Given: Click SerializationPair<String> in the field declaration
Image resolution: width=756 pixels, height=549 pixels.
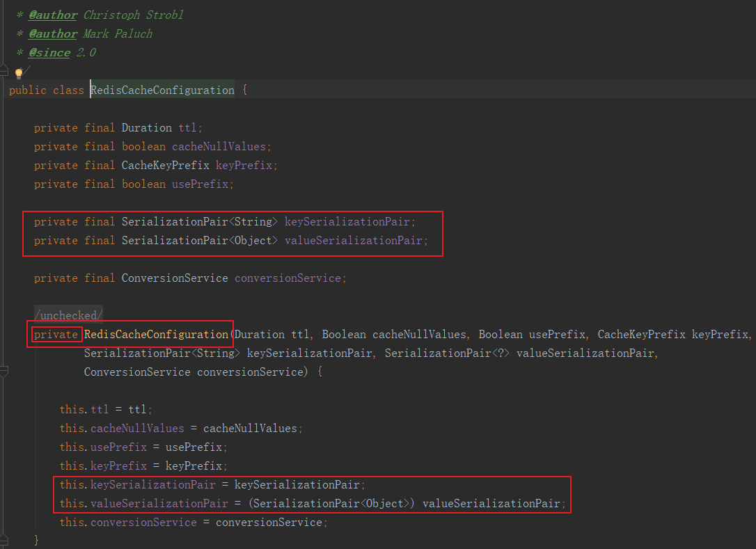Looking at the screenshot, I should (x=200, y=222).
